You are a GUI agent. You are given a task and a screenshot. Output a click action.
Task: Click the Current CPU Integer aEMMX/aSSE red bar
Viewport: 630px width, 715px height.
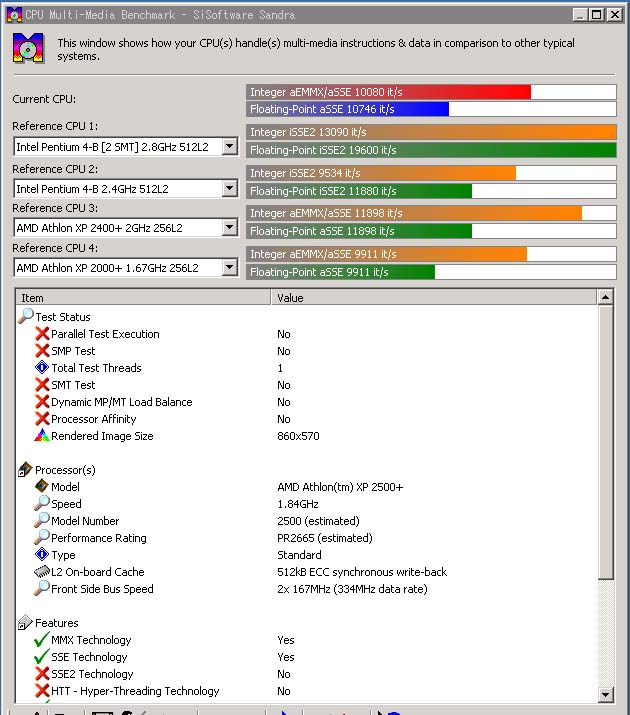[x=388, y=92]
